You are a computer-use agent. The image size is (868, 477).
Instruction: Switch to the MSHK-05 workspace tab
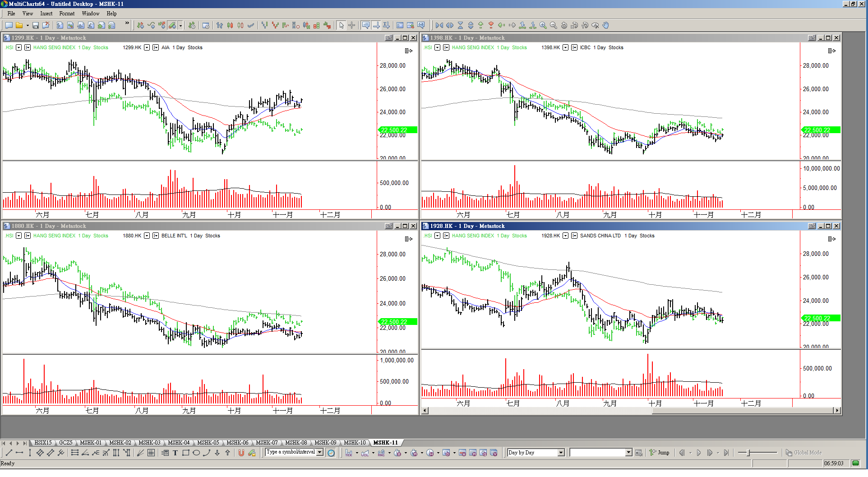click(x=208, y=443)
